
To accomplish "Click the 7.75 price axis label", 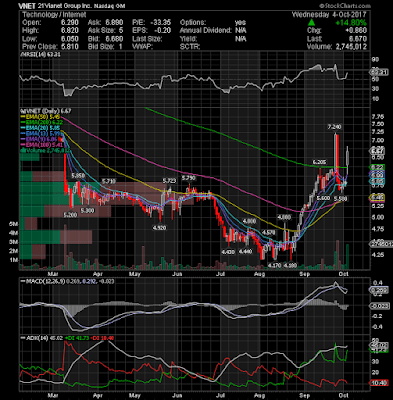I will pyautogui.click(x=377, y=117).
